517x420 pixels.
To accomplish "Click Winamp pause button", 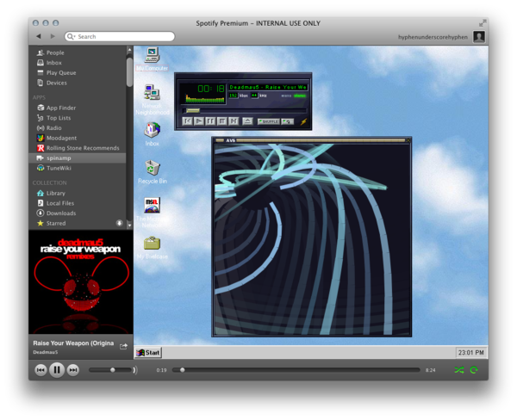I will tap(210, 121).
